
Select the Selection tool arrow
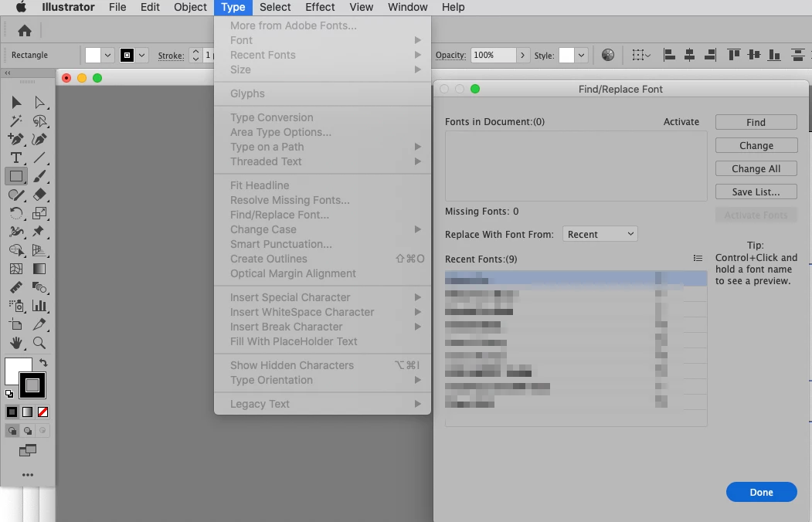(x=16, y=103)
